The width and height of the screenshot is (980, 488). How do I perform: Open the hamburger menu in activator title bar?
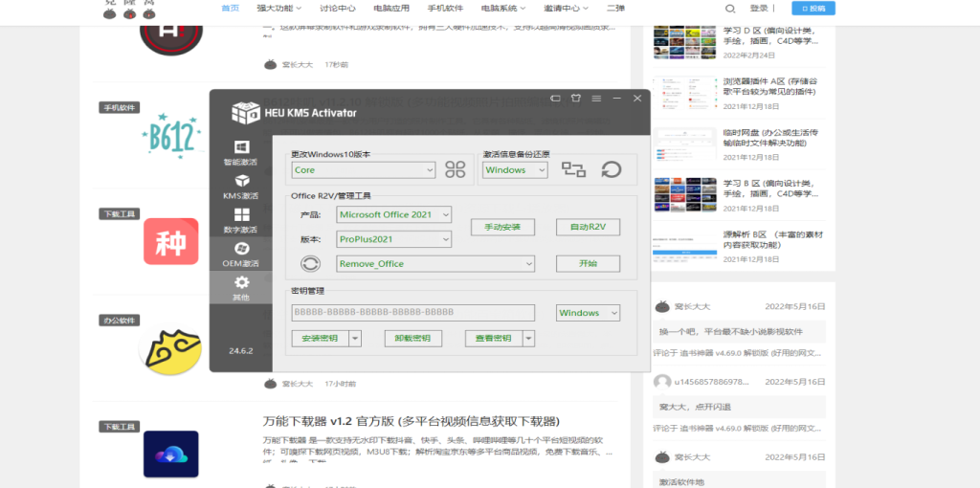click(x=596, y=99)
